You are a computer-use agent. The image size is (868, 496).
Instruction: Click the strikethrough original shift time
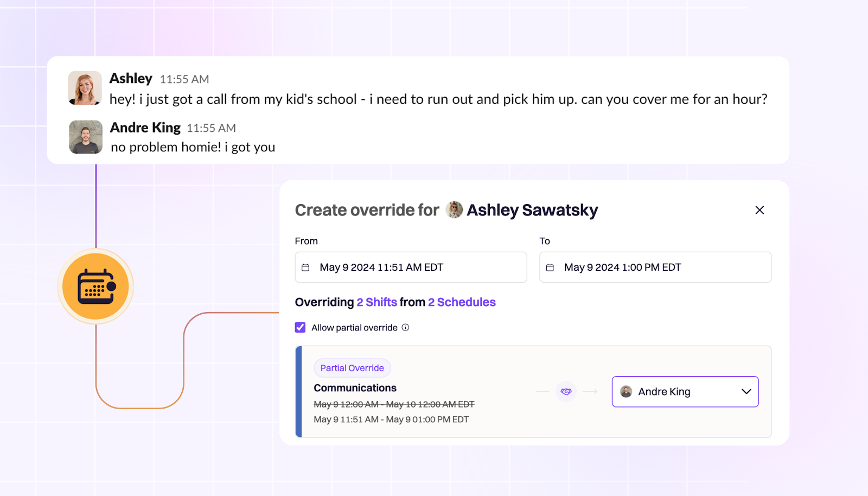pyautogui.click(x=394, y=404)
